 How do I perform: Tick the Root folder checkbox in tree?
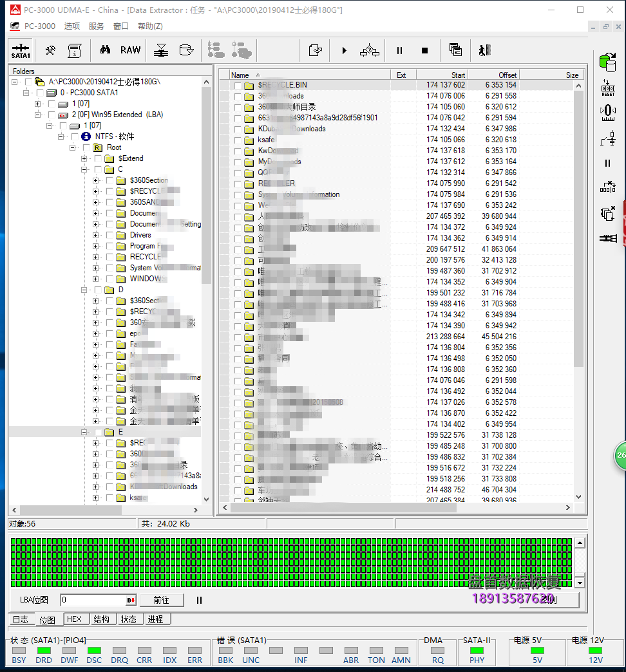click(86, 147)
